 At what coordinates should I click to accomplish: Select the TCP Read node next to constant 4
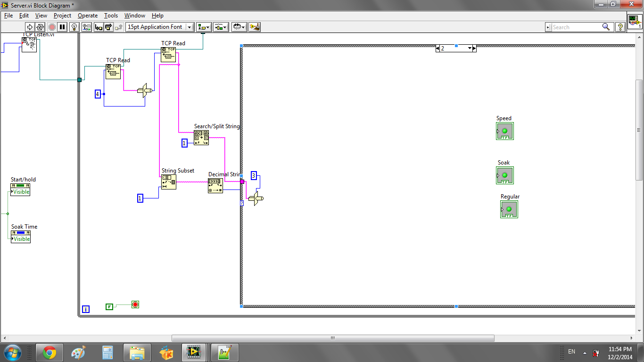113,71
